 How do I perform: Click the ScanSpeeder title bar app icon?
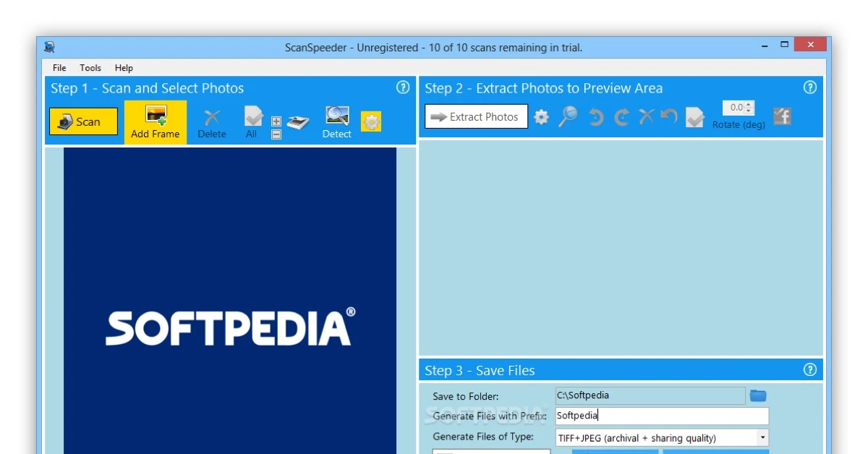pos(49,48)
